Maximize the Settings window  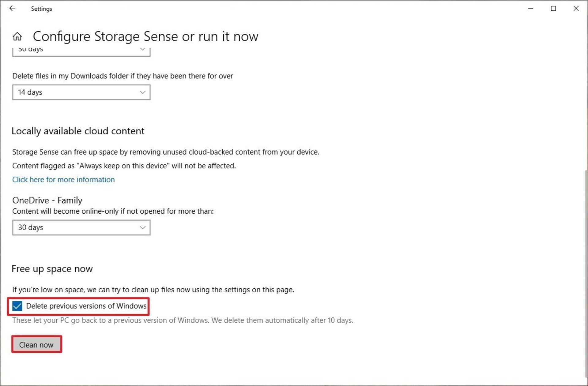553,9
